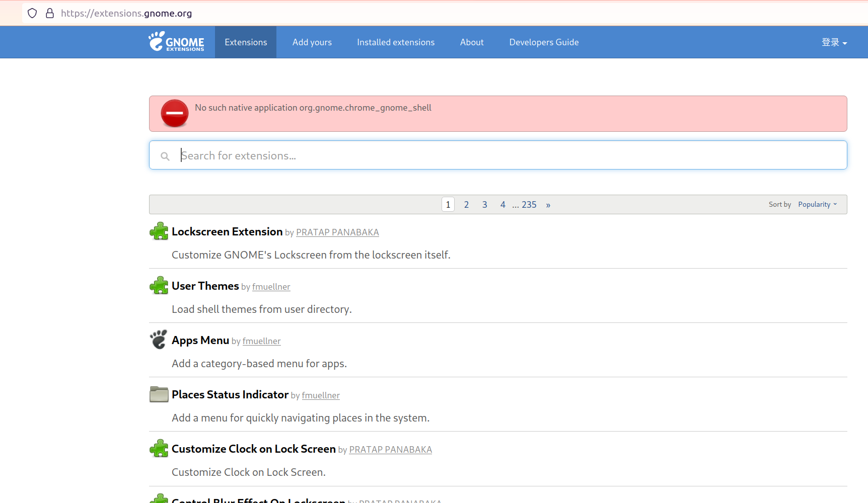Expand the 登录 login dropdown
This screenshot has height=503, width=868.
click(834, 42)
